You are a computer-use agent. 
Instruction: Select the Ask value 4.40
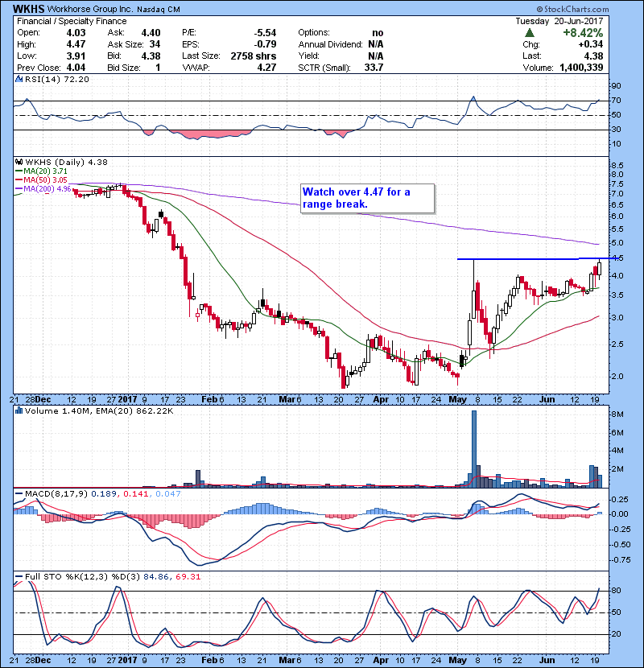pyautogui.click(x=151, y=33)
